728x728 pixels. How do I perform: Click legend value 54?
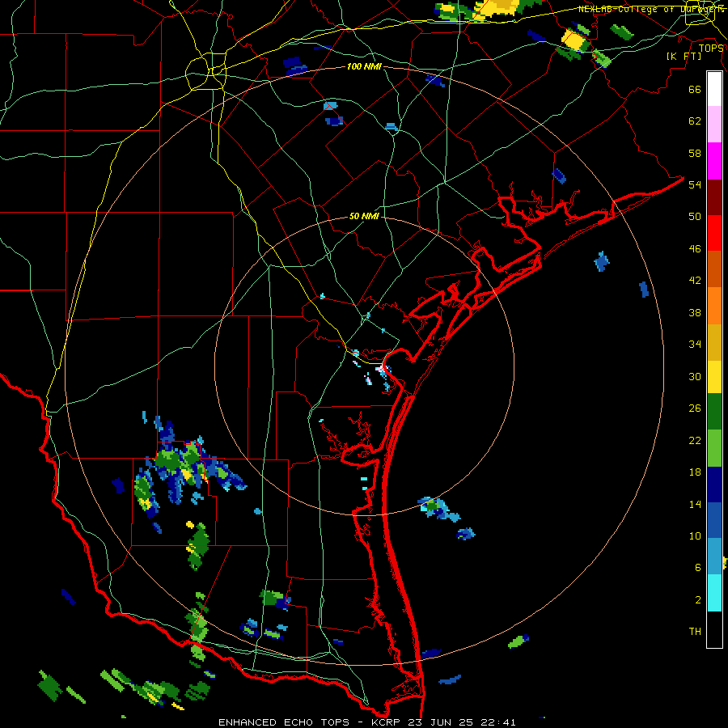click(695, 184)
